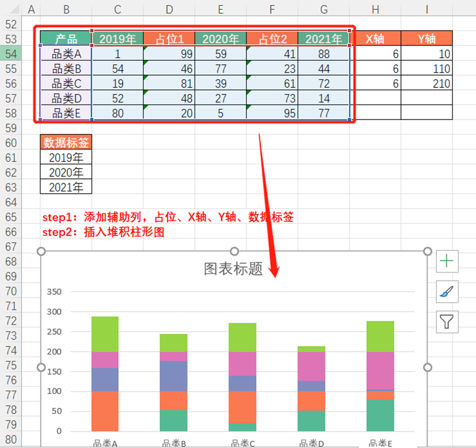Select column G header

tap(324, 9)
